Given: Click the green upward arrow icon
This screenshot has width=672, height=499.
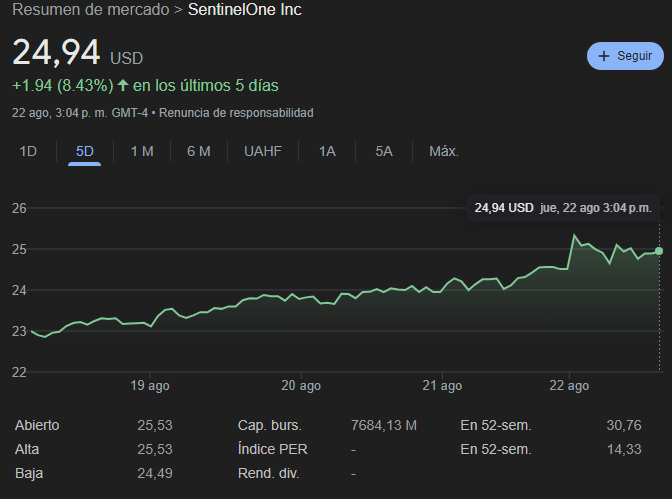Looking at the screenshot, I should [x=123, y=85].
